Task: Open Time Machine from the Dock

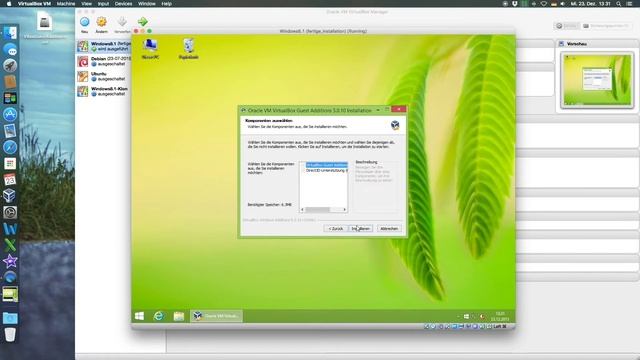Action: pyautogui.click(x=10, y=212)
